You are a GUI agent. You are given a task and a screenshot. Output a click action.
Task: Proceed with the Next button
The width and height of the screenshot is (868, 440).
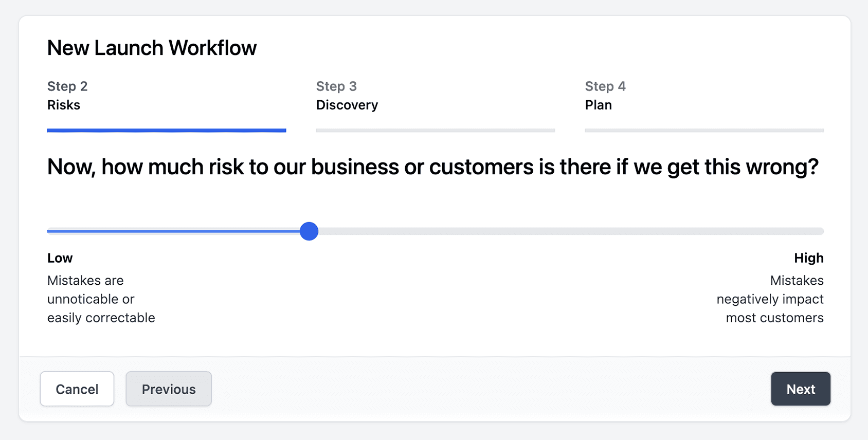click(801, 389)
